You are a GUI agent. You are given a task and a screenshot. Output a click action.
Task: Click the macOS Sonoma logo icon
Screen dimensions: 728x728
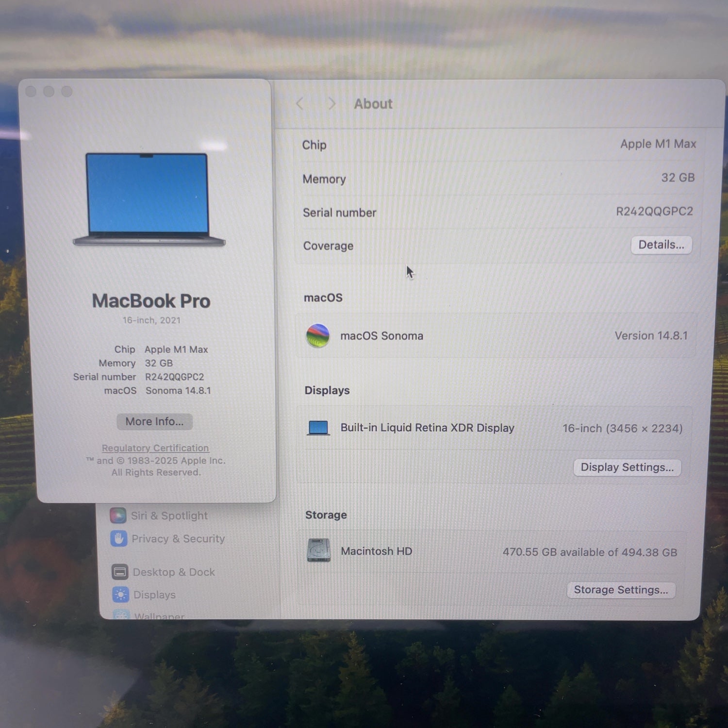click(x=318, y=336)
